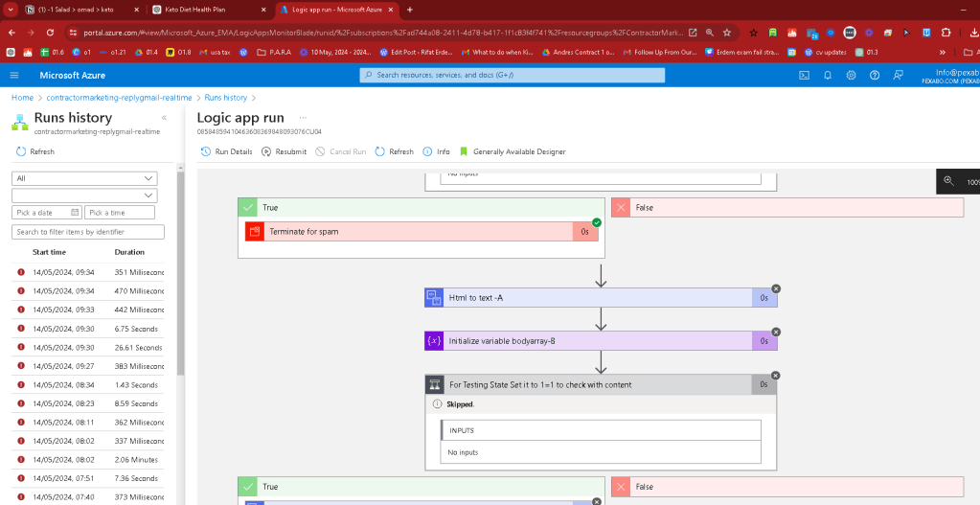Open the notifications bell
Screen dimensions: 980x505
pyautogui.click(x=828, y=75)
